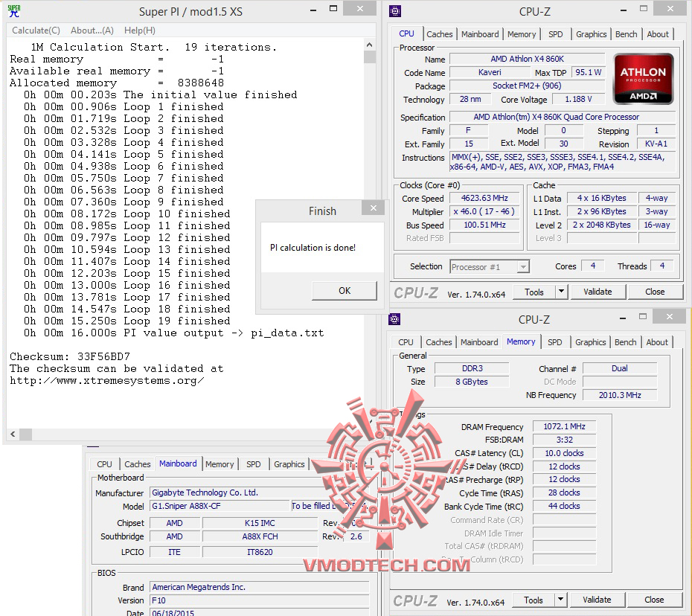This screenshot has height=616, width=692.
Task: Expand Tools dropdown arrow in top CPU-Z window
Action: pos(561,292)
